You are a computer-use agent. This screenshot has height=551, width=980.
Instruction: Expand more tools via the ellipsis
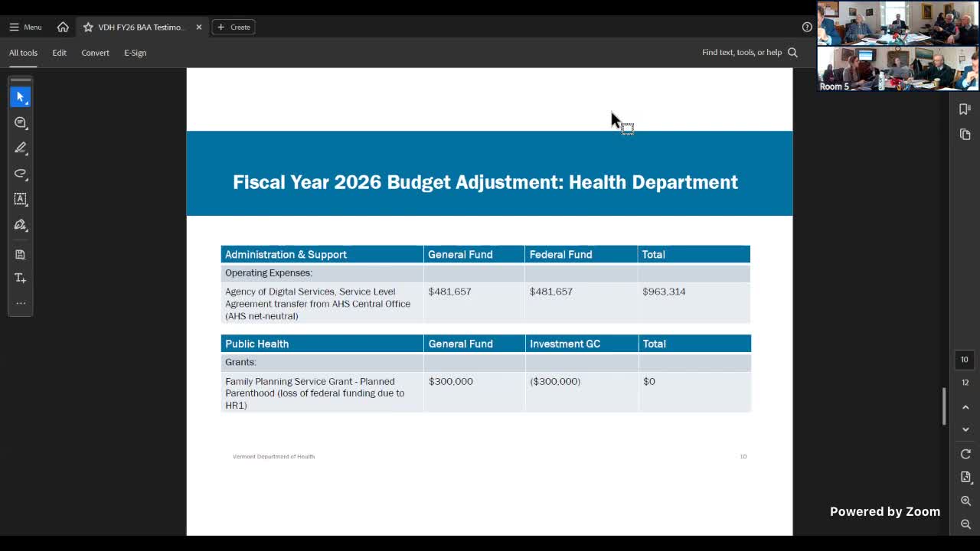coord(21,303)
